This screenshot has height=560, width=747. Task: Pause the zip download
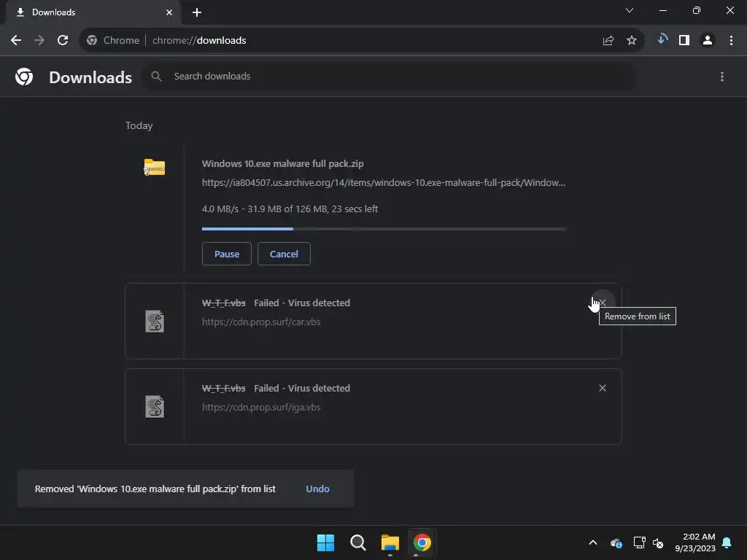click(x=227, y=254)
